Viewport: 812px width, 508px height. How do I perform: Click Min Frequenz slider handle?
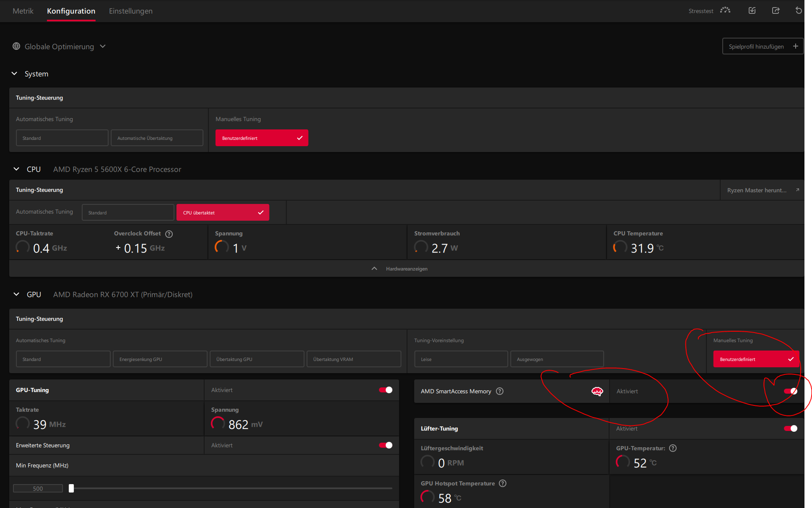coord(71,488)
